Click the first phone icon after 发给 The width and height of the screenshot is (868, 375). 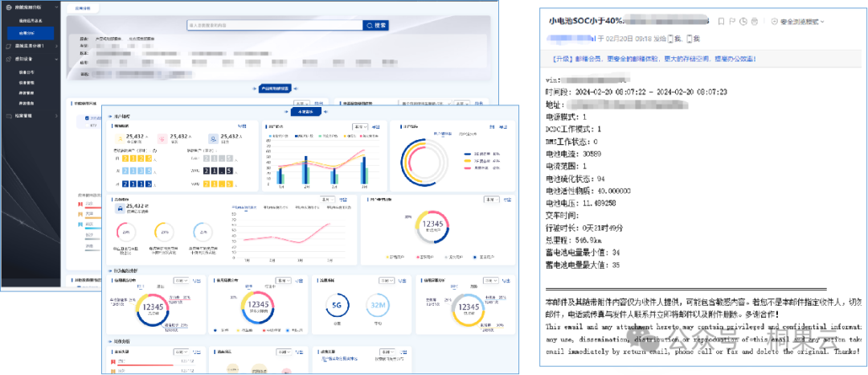[x=671, y=39]
